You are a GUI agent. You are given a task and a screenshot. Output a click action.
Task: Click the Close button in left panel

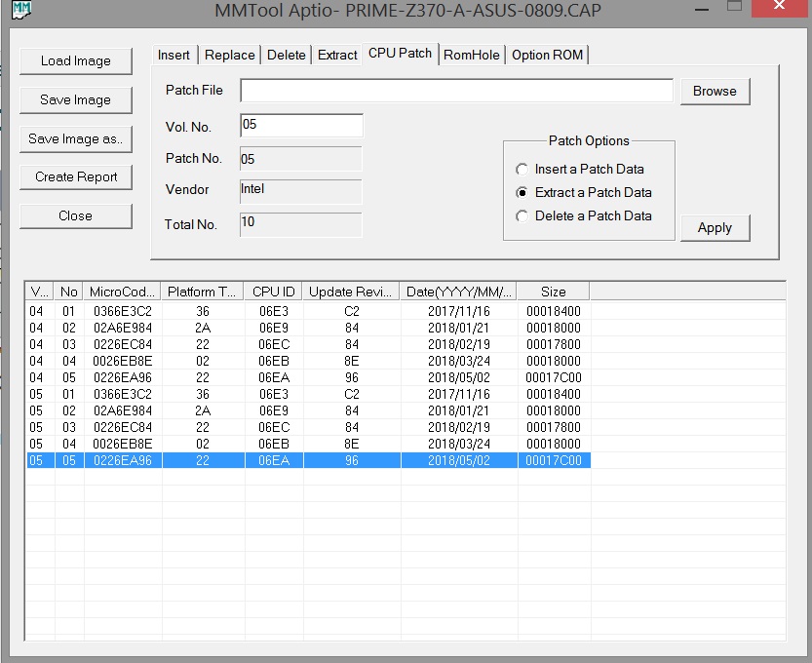click(76, 216)
